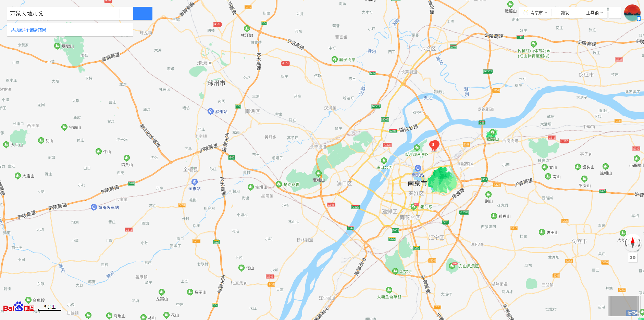Image resolution: width=644 pixels, height=320 pixels.
Task: Toggle the 3D map view button
Action: coord(632,258)
